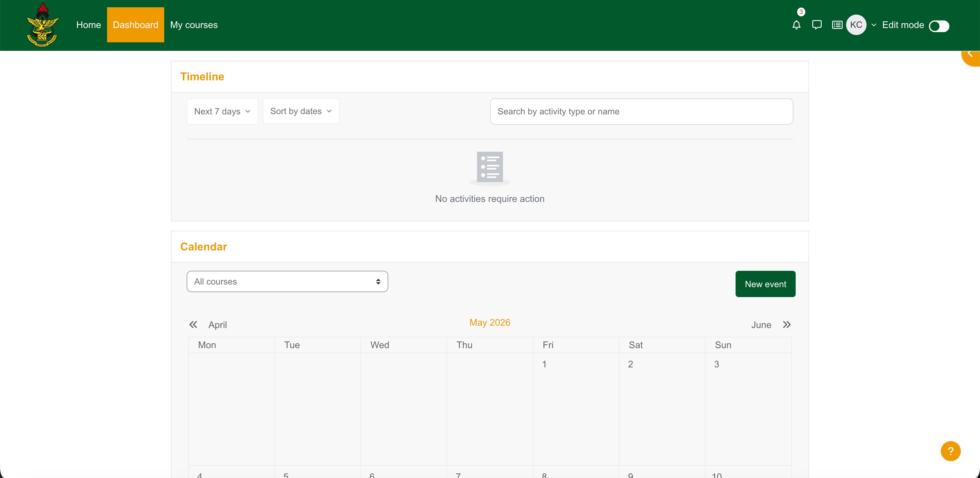The width and height of the screenshot is (980, 478).
Task: Navigate to Home in the top menu
Action: click(88, 25)
